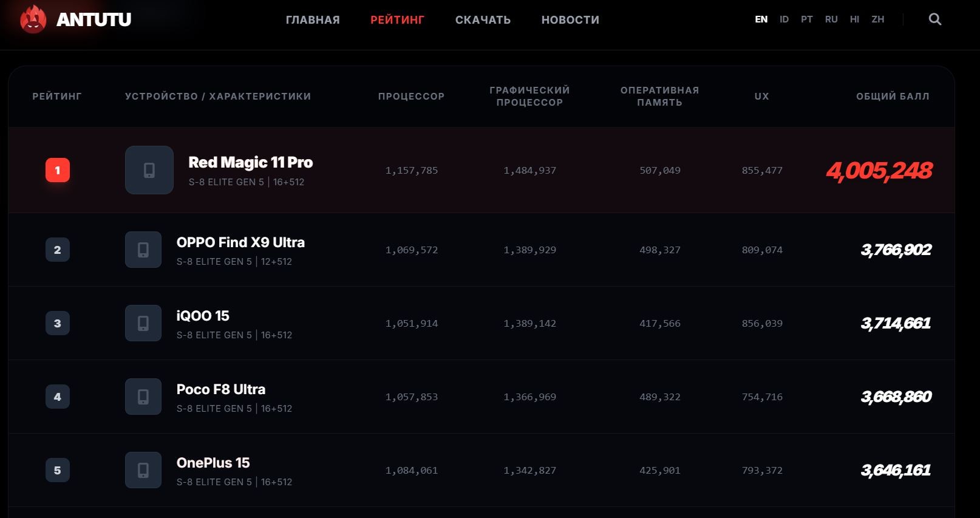Click the AnTuTu flame logo icon
Screen dimensions: 980x518
coord(33,19)
